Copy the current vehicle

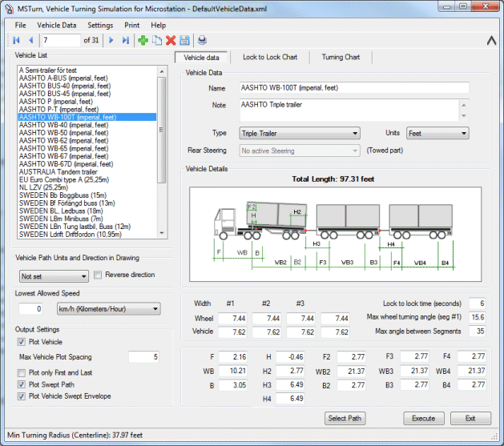pyautogui.click(x=157, y=40)
